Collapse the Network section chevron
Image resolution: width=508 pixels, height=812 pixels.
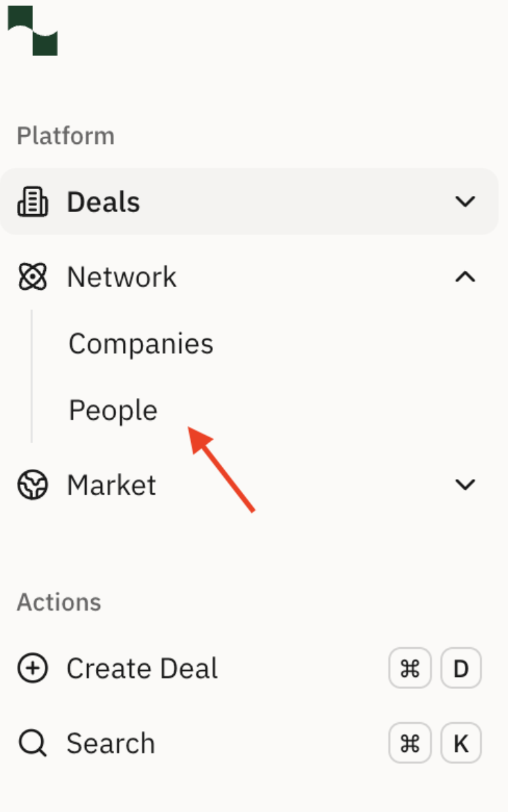click(x=465, y=277)
